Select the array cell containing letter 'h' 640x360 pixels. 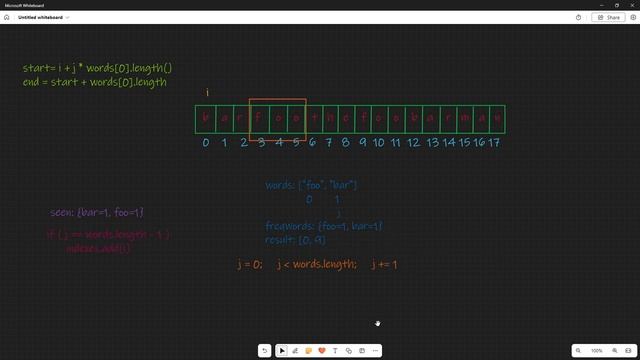click(330, 119)
